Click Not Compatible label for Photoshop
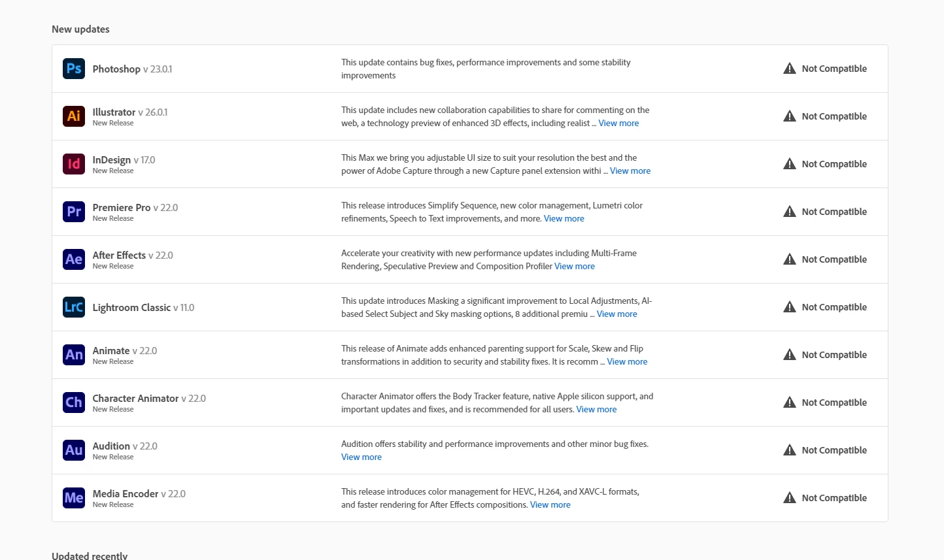 point(834,69)
